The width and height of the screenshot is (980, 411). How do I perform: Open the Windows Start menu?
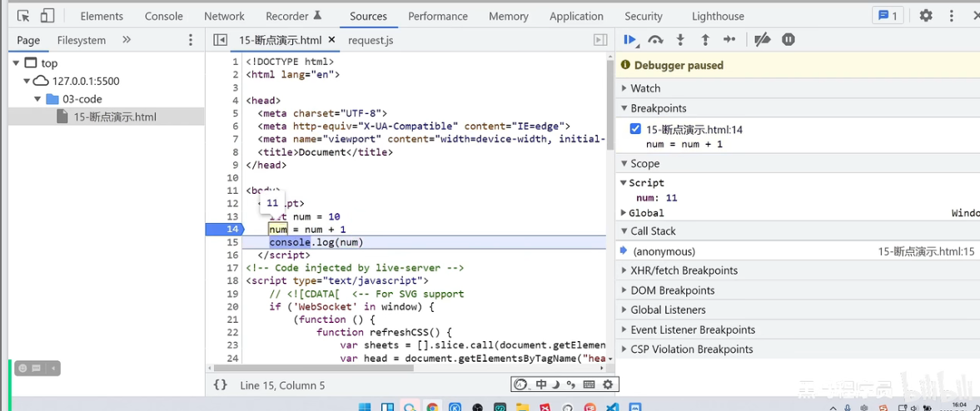tap(365, 407)
